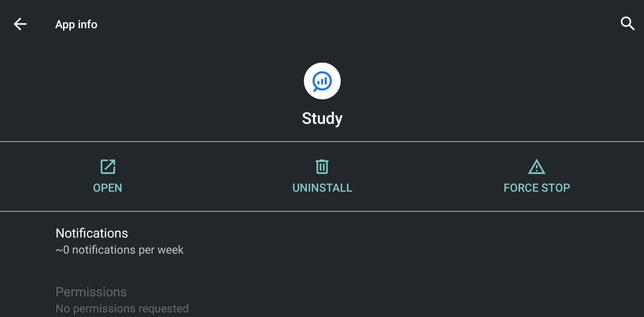Image resolution: width=644 pixels, height=317 pixels.
Task: Tap the Permissions heading
Action: (x=91, y=292)
